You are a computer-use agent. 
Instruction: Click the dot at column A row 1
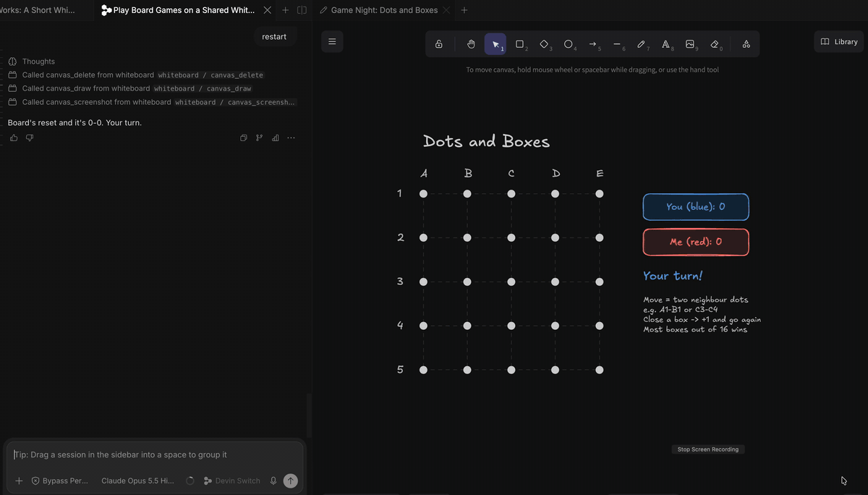423,193
